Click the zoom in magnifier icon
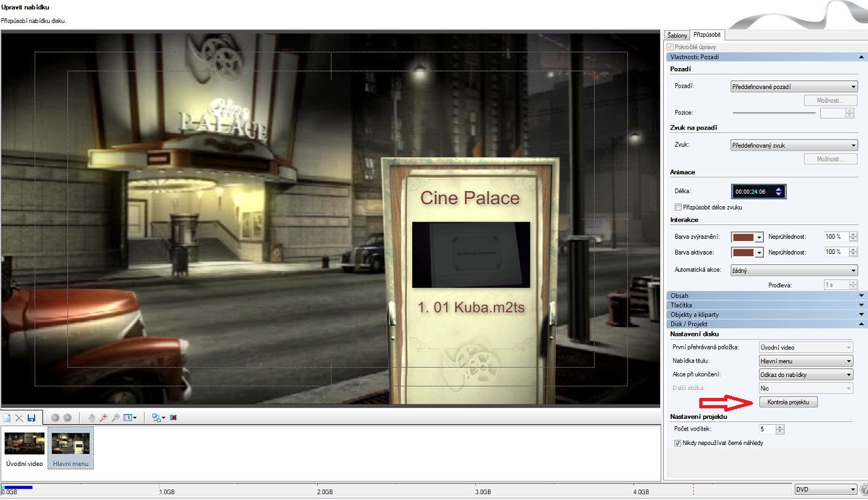Image resolution: width=868 pixels, height=500 pixels. pyautogui.click(x=103, y=418)
